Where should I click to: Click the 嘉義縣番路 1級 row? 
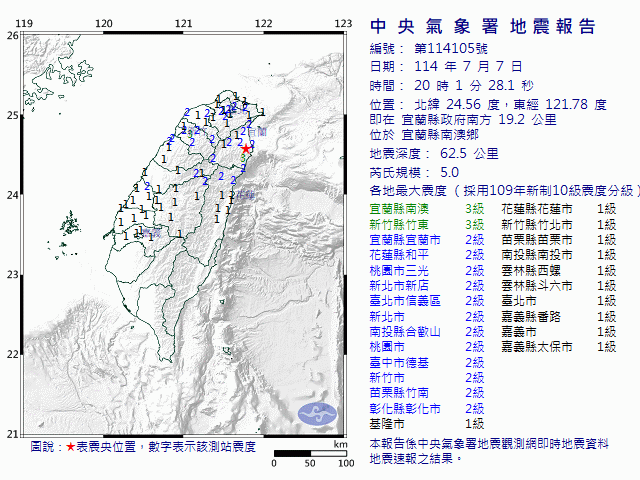[x=558, y=316]
